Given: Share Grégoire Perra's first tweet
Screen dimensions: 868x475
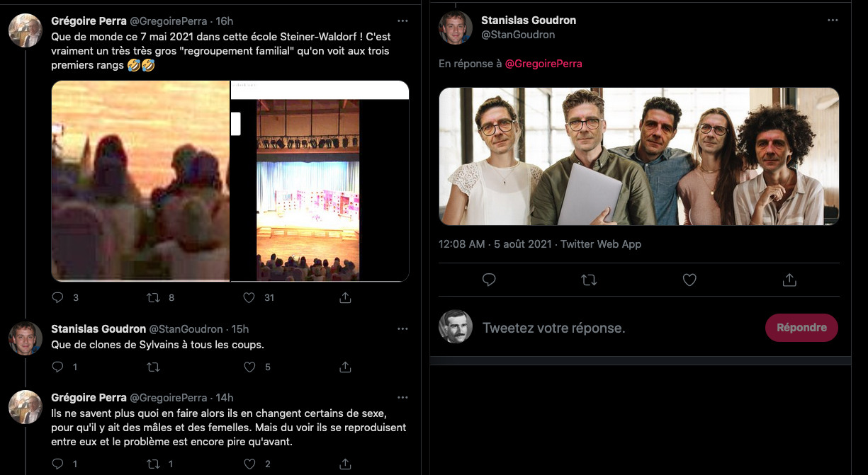Looking at the screenshot, I should pos(345,298).
